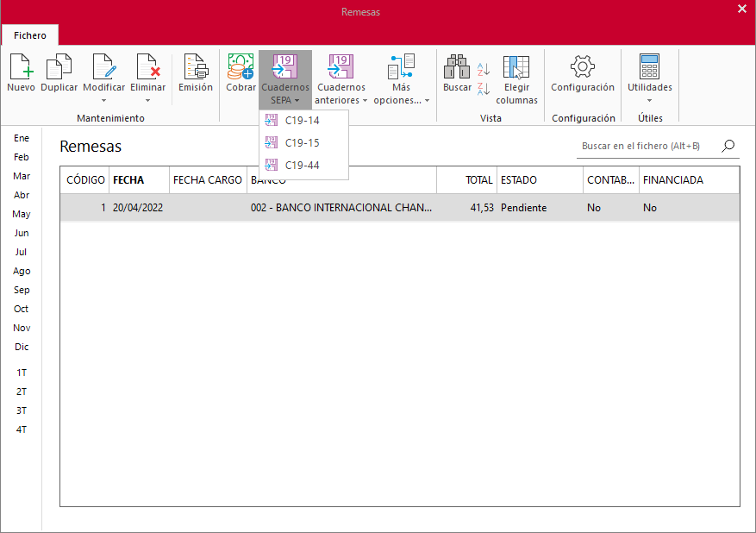
Task: Click the Eliminar delete icon
Action: pos(148,66)
